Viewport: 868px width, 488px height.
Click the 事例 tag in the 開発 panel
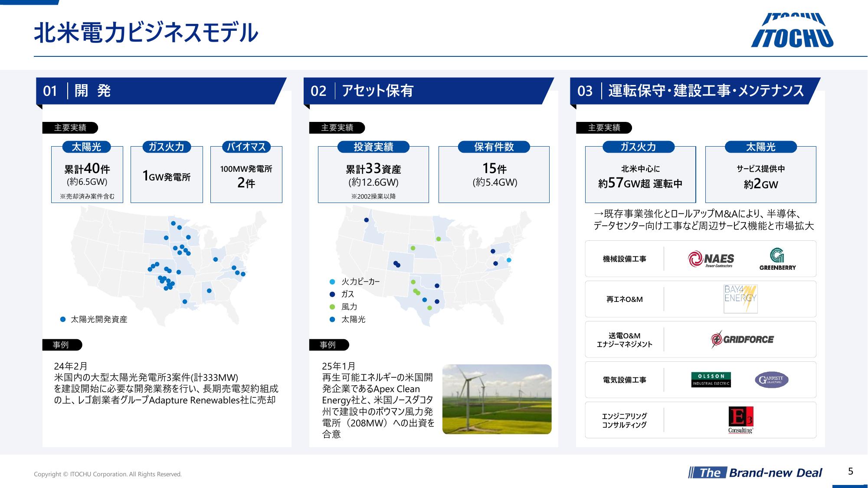[62, 345]
